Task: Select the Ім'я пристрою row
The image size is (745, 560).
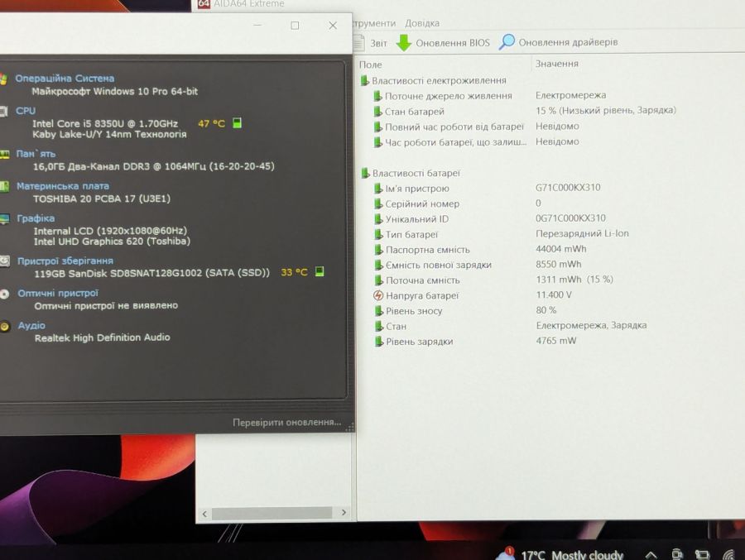Action: 411,189
